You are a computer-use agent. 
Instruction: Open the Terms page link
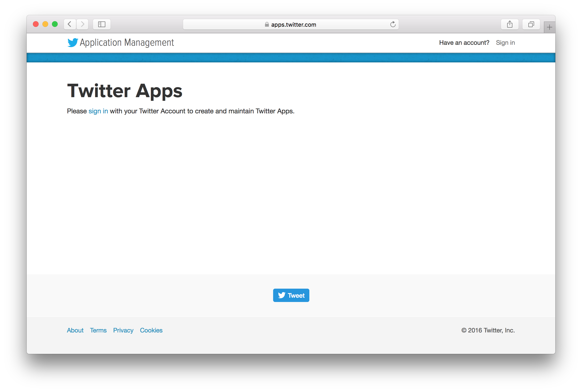coord(98,330)
